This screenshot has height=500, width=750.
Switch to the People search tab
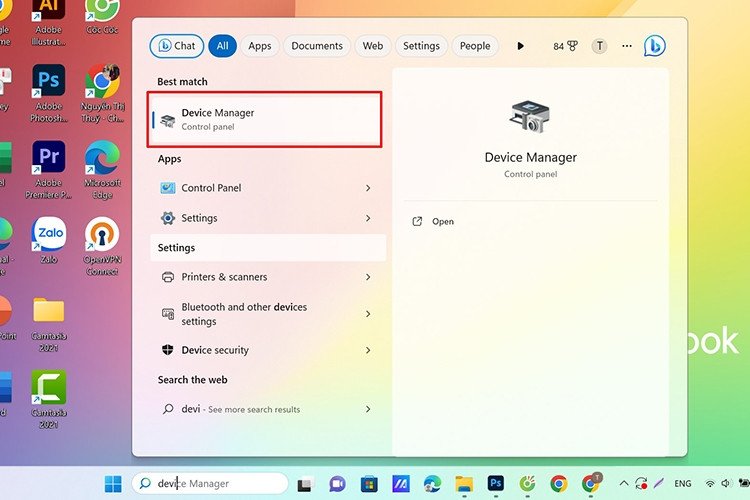coord(475,46)
